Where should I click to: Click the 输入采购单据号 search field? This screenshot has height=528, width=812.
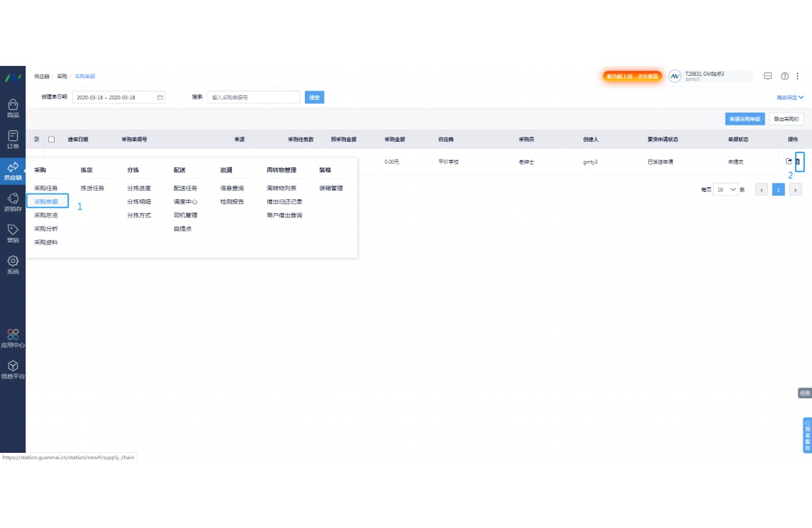pyautogui.click(x=253, y=97)
